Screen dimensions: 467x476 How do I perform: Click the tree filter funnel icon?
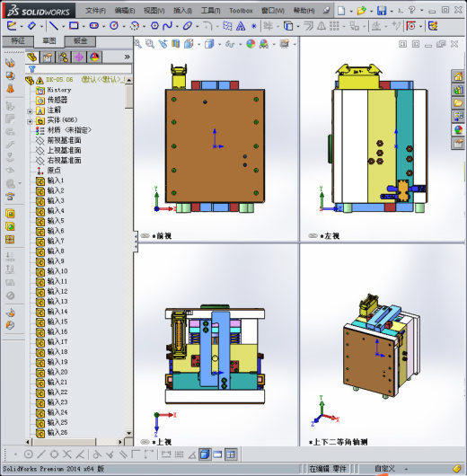(32, 69)
